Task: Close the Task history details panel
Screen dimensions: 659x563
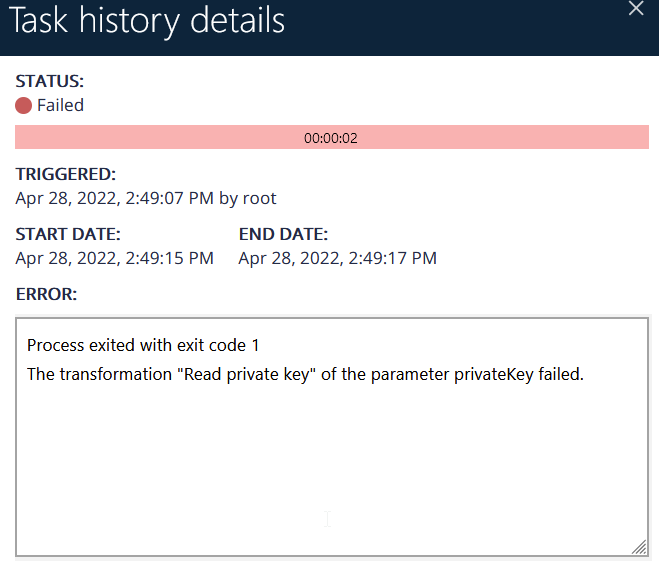Action: [636, 9]
